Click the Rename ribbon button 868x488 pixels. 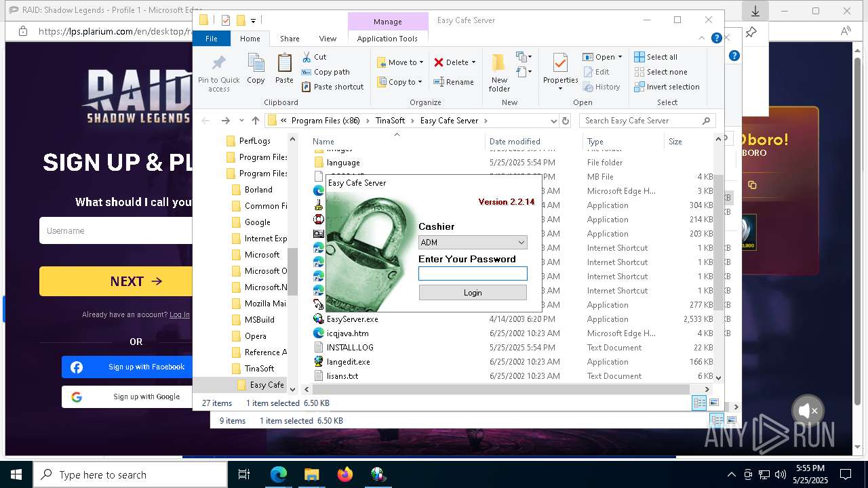tap(454, 82)
